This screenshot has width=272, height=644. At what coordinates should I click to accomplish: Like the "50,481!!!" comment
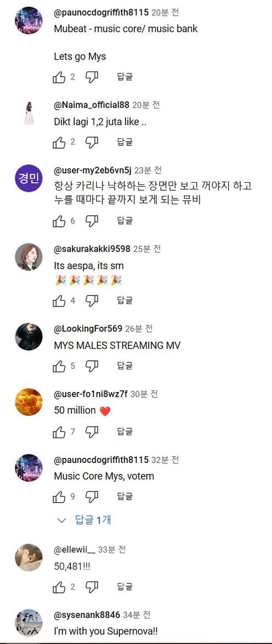(59, 587)
